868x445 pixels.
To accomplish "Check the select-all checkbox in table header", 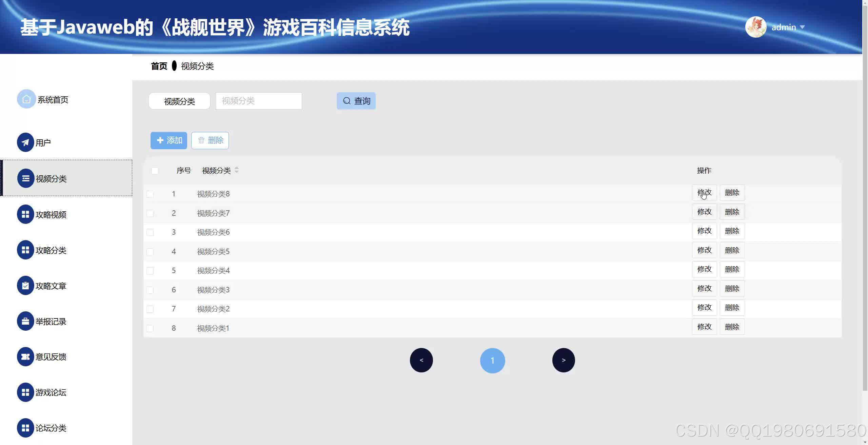I will [155, 171].
